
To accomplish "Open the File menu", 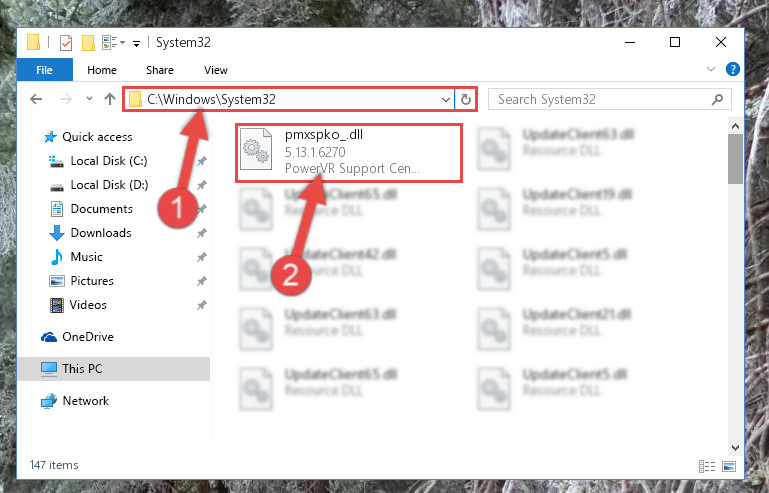I will pyautogui.click(x=45, y=70).
